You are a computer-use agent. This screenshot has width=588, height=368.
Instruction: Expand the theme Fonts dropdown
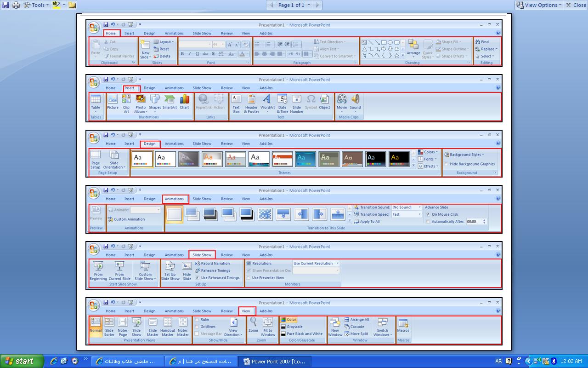click(428, 159)
